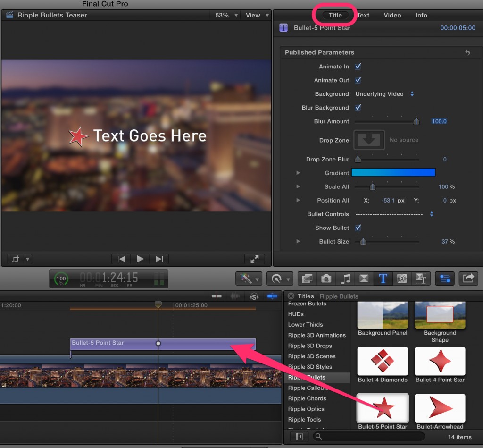Click the background tasks 100% indicator

coord(61,279)
